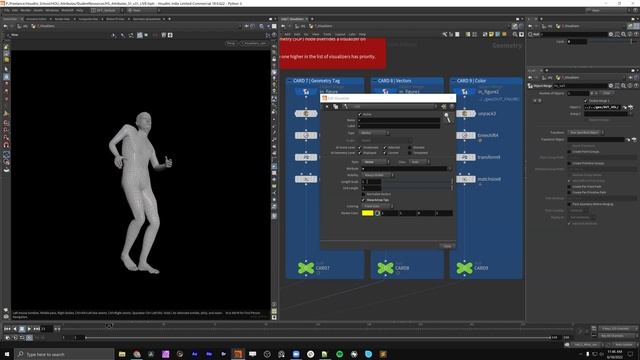Select the CARD08 null node
The image size is (640, 360).
385,268
